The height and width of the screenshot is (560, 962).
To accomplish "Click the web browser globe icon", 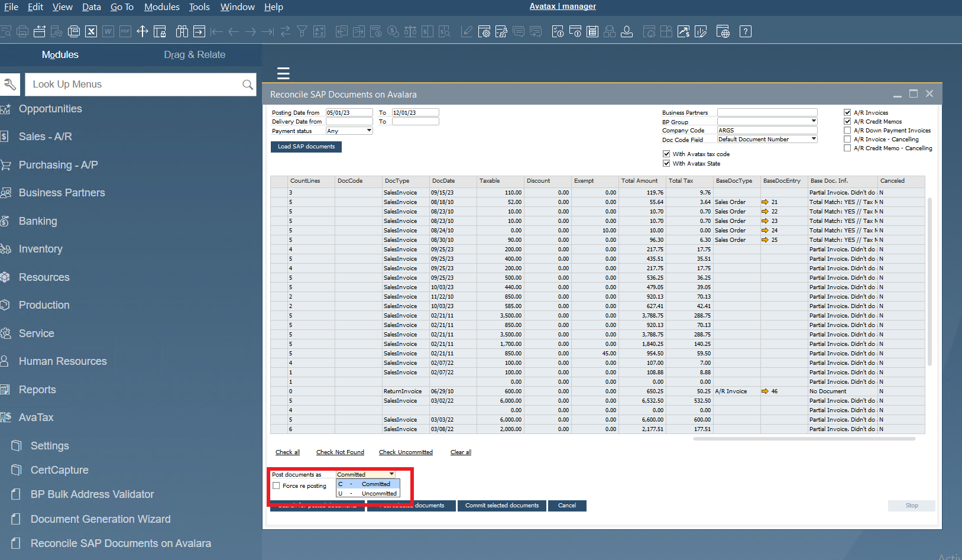I will click(x=723, y=31).
